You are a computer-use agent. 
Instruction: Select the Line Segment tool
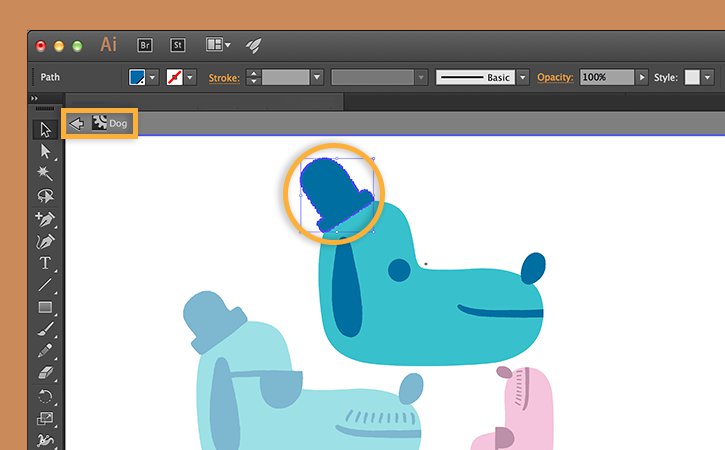point(45,285)
